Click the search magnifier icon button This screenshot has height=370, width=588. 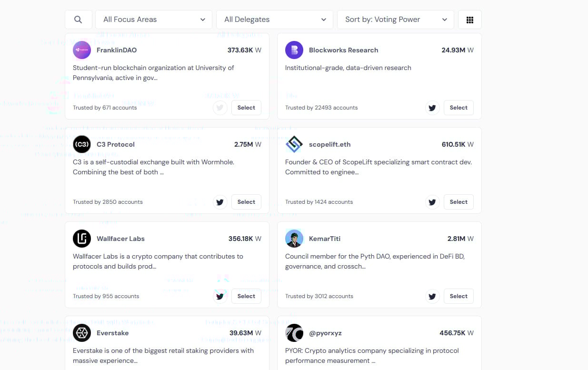point(79,20)
